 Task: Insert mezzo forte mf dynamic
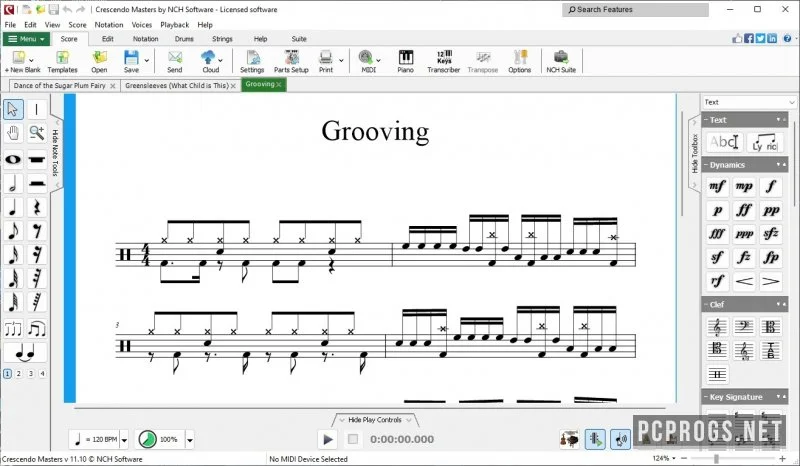pos(717,186)
